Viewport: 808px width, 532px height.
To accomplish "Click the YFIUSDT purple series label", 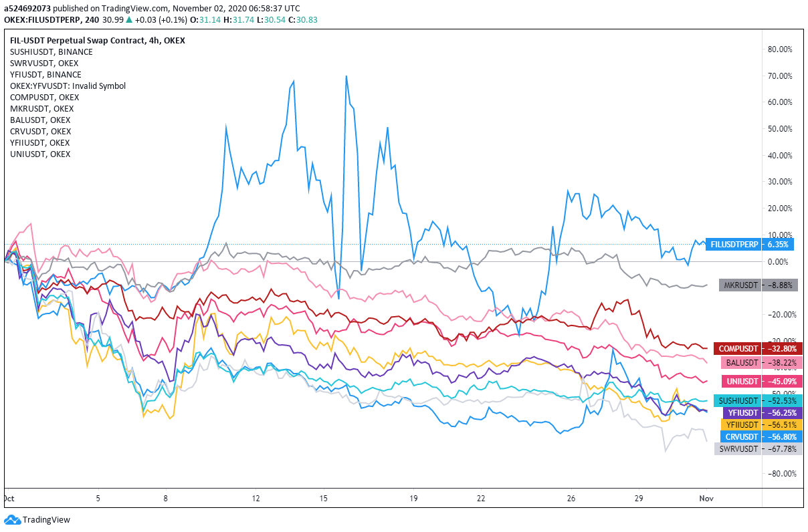I will coord(741,412).
